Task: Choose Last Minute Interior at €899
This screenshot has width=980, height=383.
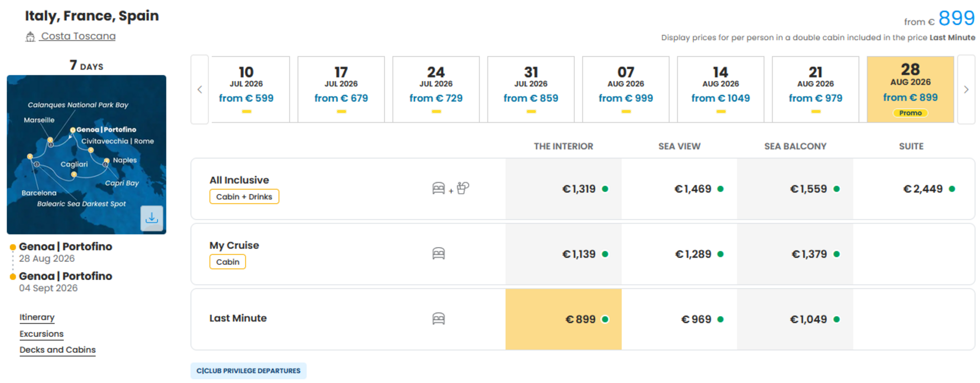Action: coord(564,319)
